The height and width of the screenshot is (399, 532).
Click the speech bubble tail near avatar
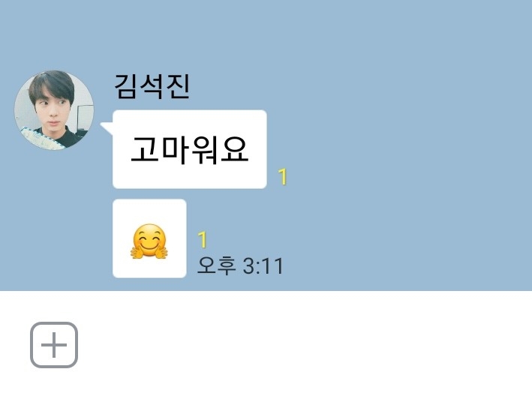click(107, 128)
